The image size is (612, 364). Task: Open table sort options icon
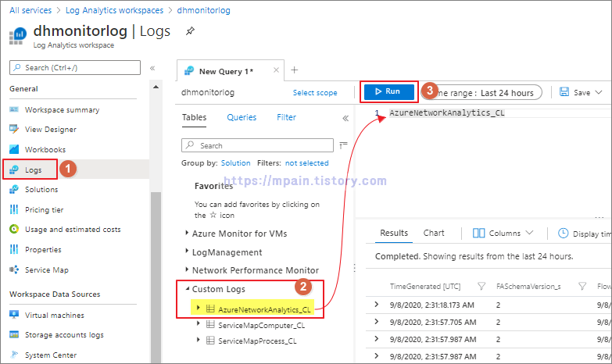[343, 145]
